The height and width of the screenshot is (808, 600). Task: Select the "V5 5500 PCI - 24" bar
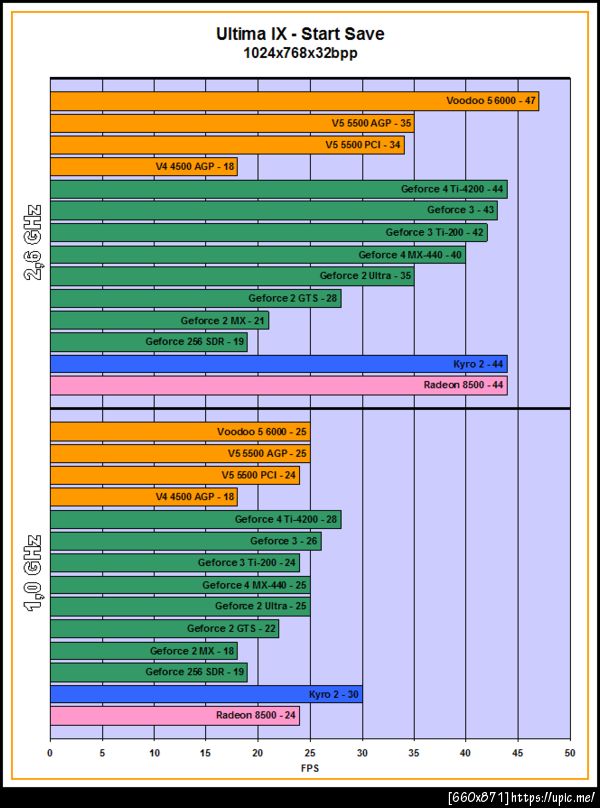tap(175, 475)
